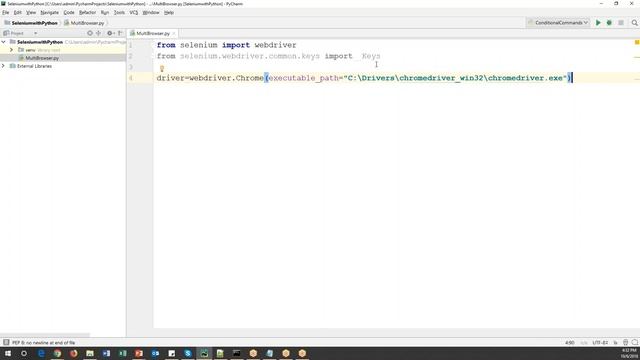Click the collapse all icon in Project panel
The height and width of the screenshot is (360, 640).
pos(98,33)
